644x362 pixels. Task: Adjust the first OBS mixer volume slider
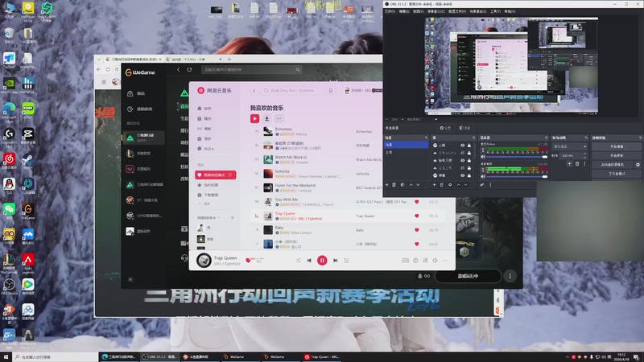(517, 157)
